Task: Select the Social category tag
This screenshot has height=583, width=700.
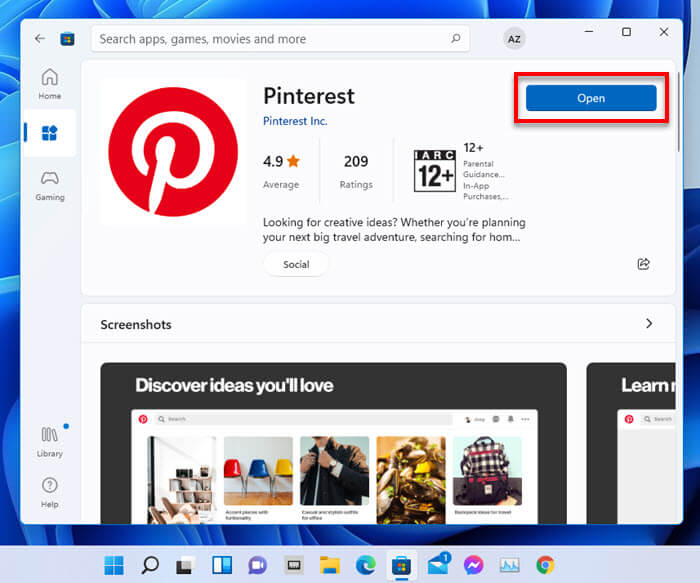Action: click(296, 264)
